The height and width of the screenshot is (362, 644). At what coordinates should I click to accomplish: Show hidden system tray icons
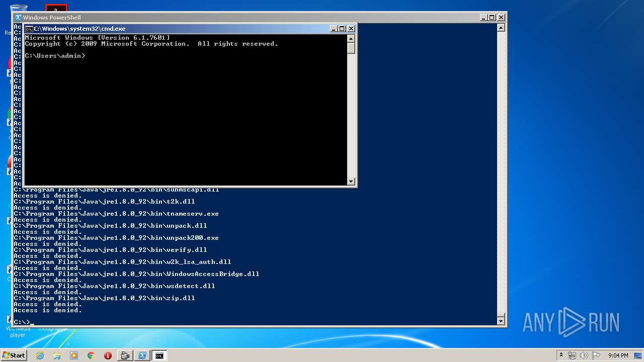click(x=561, y=355)
